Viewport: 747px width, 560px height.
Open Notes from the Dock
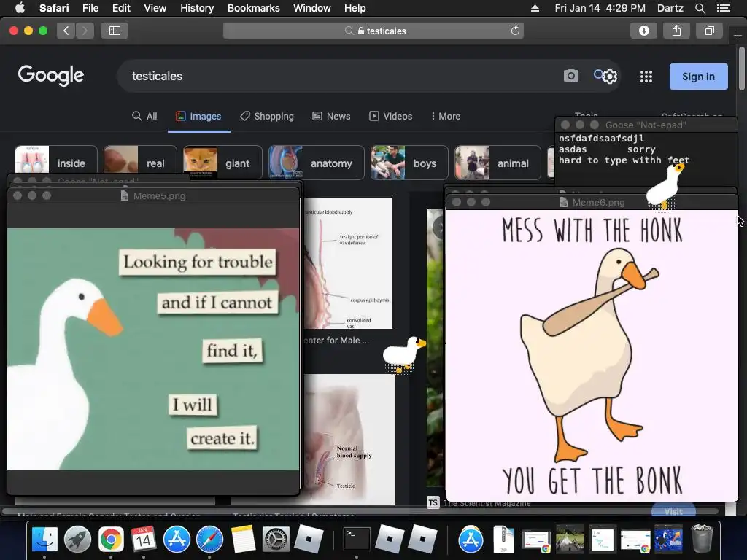243,540
